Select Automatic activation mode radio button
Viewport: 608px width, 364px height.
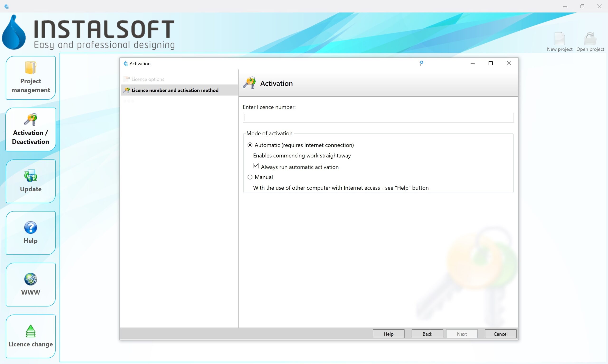(x=250, y=145)
